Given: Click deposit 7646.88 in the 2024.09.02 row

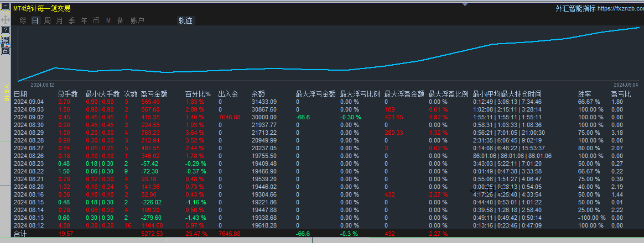Looking at the screenshot, I should (x=229, y=117).
